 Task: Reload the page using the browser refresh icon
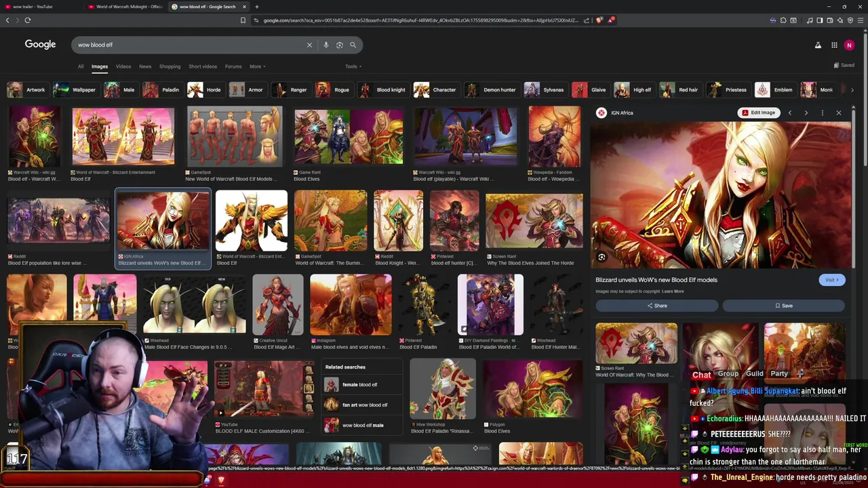point(28,20)
